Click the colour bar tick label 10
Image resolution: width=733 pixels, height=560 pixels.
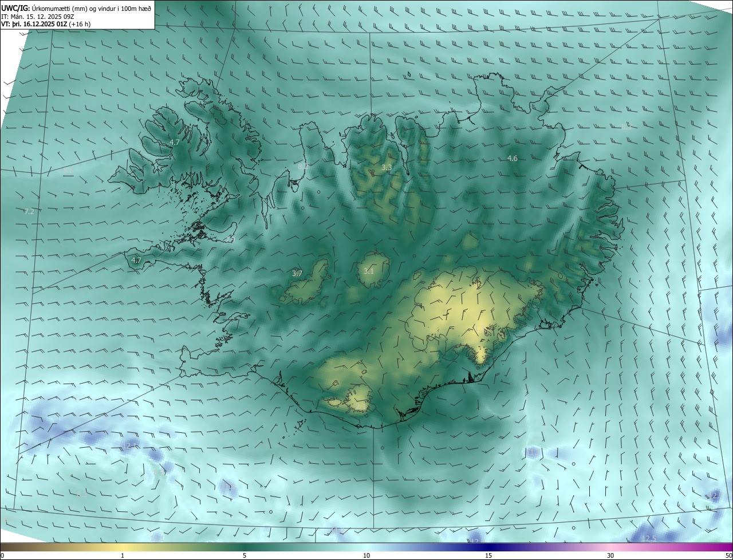coord(366,555)
